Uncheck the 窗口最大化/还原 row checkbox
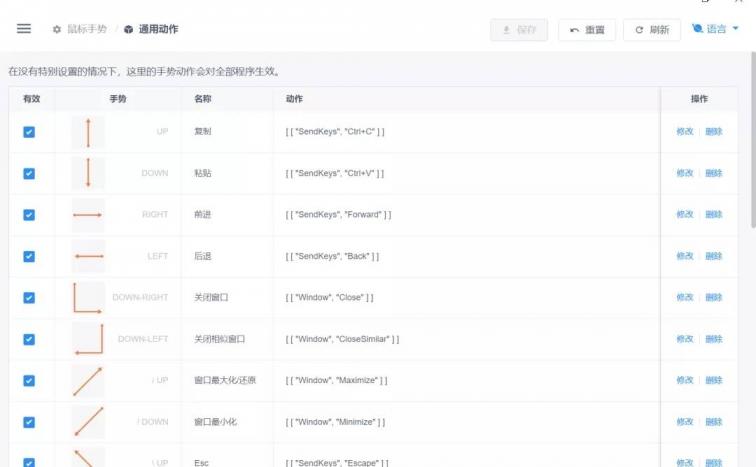 (x=29, y=380)
